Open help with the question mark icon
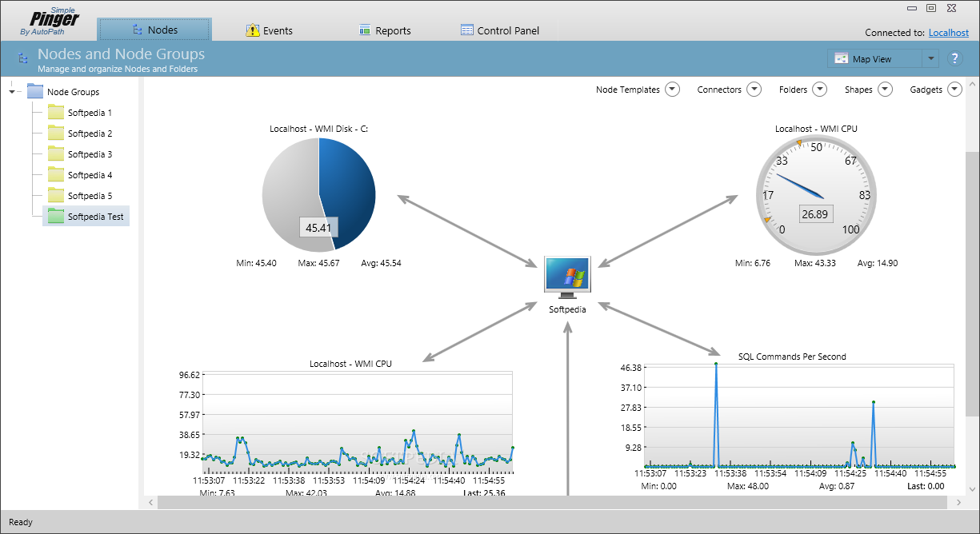 [x=954, y=58]
